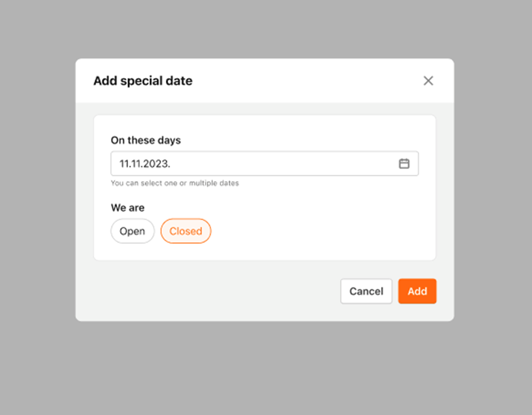Focus the On these days date field
This screenshot has height=415, width=532.
pyautogui.click(x=264, y=163)
